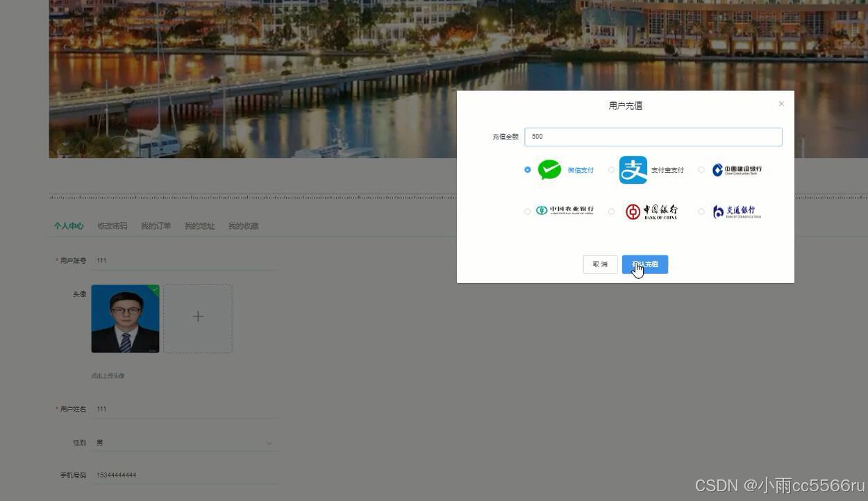The width and height of the screenshot is (868, 501).
Task: Click the blue Alipay logo
Action: 633,169
